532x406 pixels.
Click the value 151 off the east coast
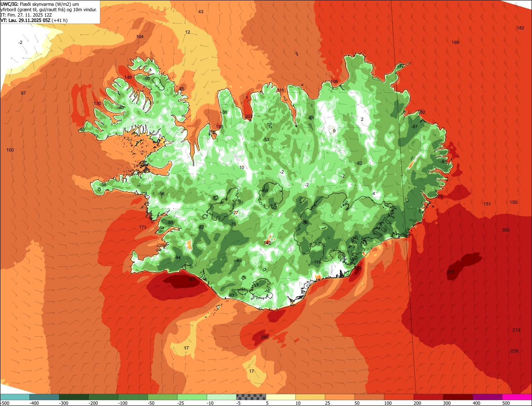click(x=487, y=204)
